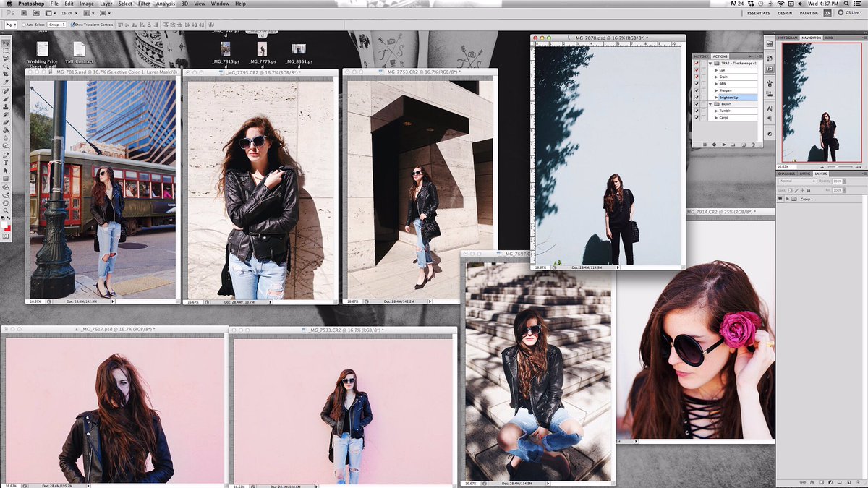Toggle the Tumblr action checkmark
This screenshot has width=868, height=488.
(x=697, y=111)
